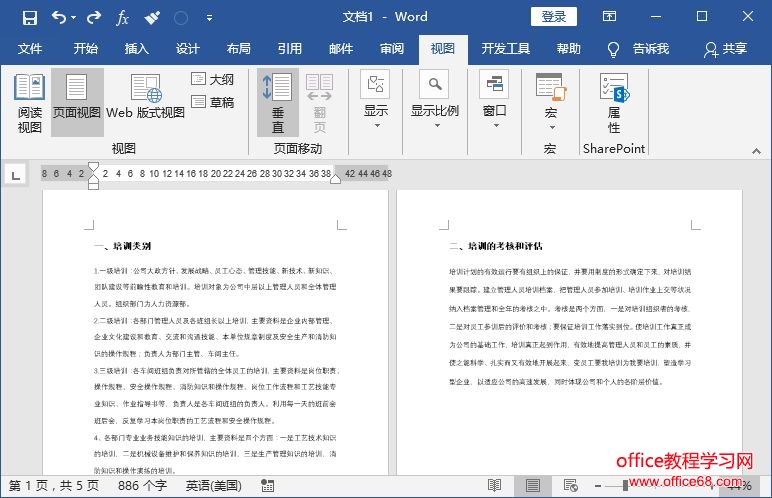Viewport: 772px width, 498px height.
Task: Open the Outline (大纲) view
Action: pos(213,79)
